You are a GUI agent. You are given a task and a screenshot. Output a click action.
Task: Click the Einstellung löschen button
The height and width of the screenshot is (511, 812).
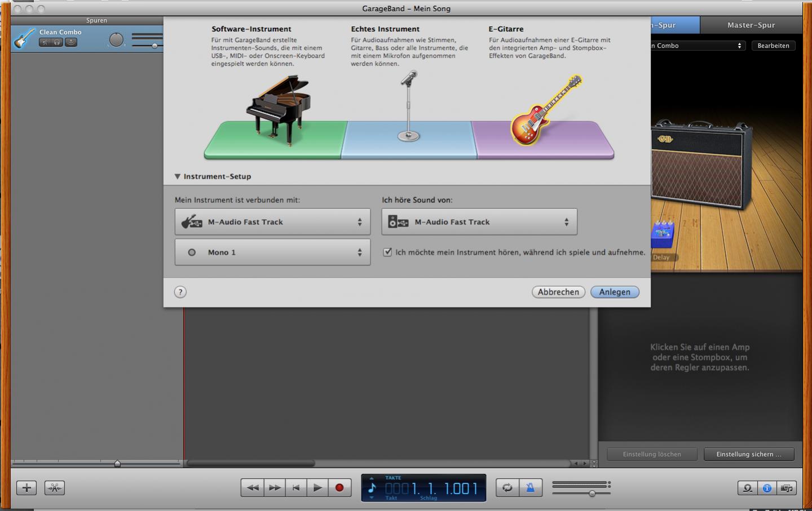tap(652, 454)
